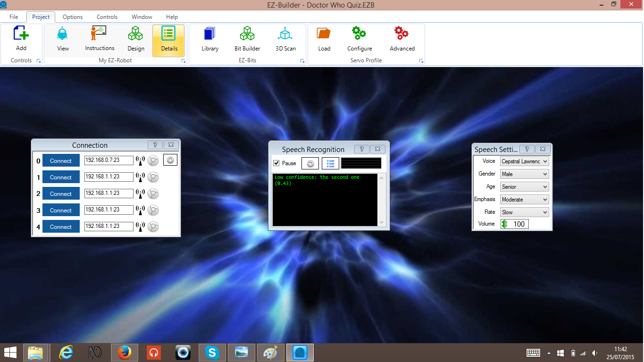The width and height of the screenshot is (644, 362).
Task: Open Speech Settings help button
Action: tap(527, 149)
